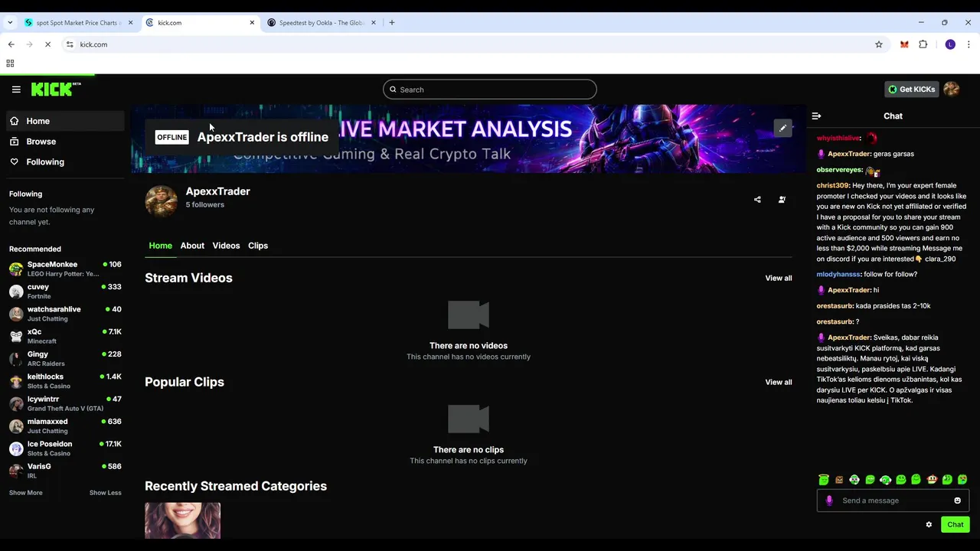
Task: Bookmark this page with star icon
Action: pos(879,44)
